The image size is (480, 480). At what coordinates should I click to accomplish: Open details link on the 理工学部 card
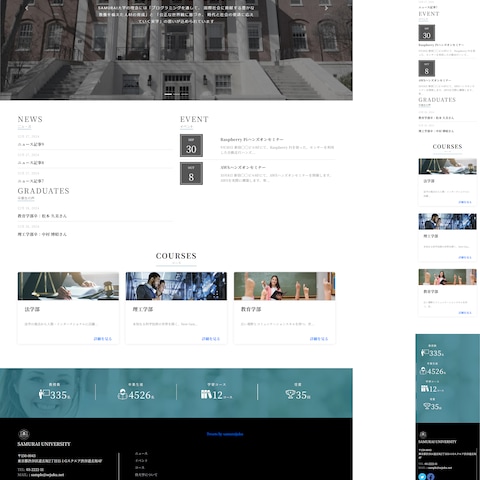(211, 339)
